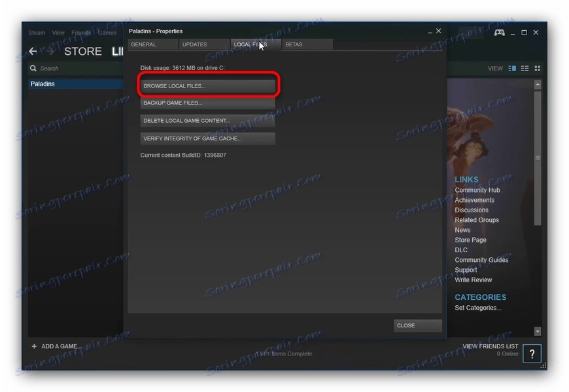Click the LINKS heading
Image resolution: width=569 pixels, height=392 pixels.
tap(466, 180)
